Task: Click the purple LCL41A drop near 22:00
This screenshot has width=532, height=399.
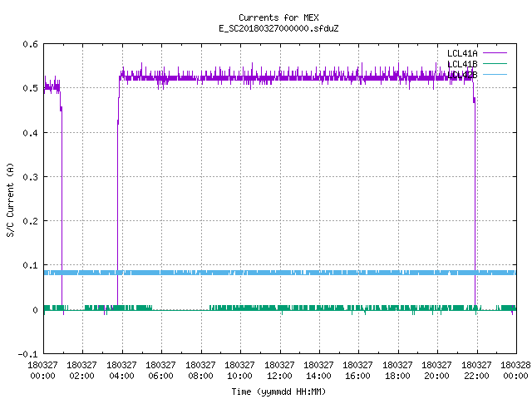Action: coord(475,204)
